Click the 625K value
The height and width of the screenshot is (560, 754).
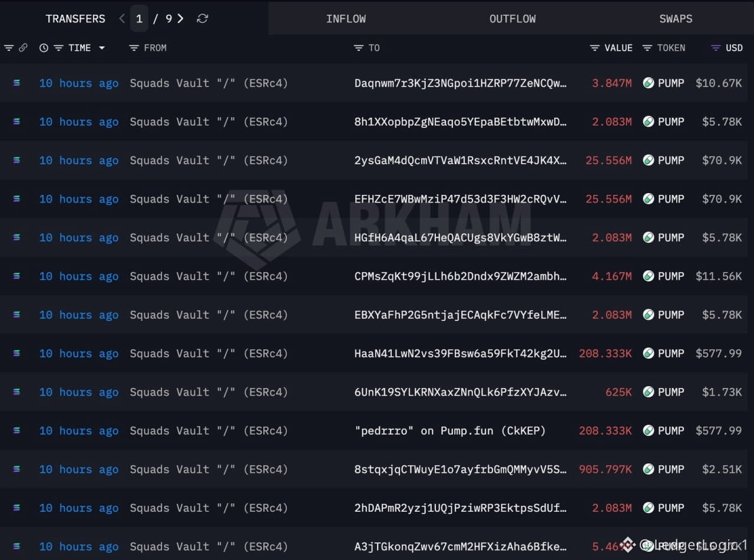pos(619,392)
